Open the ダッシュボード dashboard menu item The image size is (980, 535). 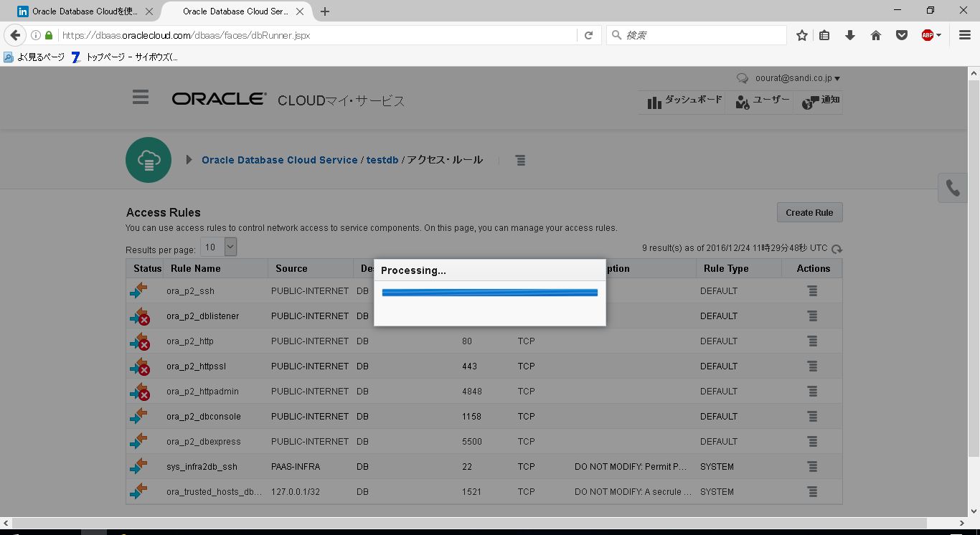[x=684, y=101]
